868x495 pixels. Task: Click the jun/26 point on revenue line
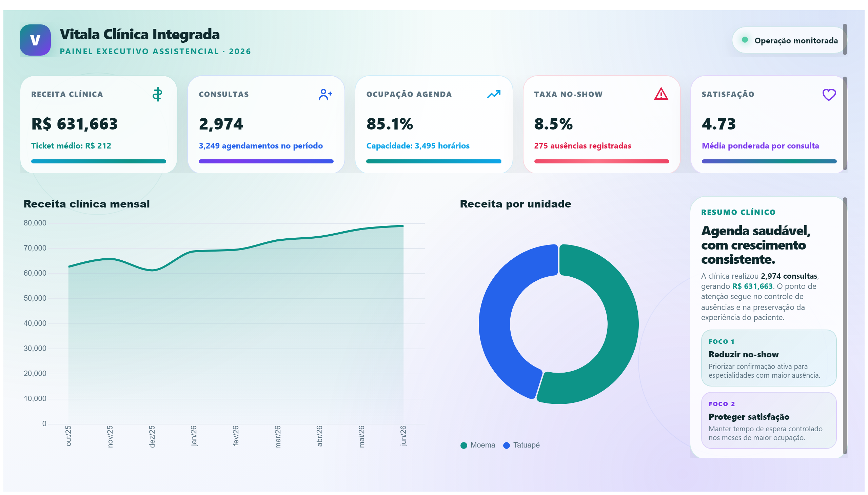coord(403,226)
